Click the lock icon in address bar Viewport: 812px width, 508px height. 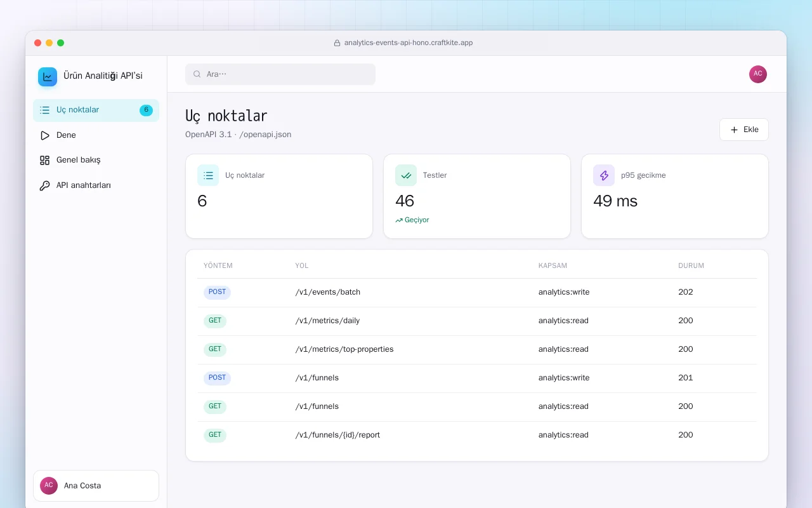point(337,43)
